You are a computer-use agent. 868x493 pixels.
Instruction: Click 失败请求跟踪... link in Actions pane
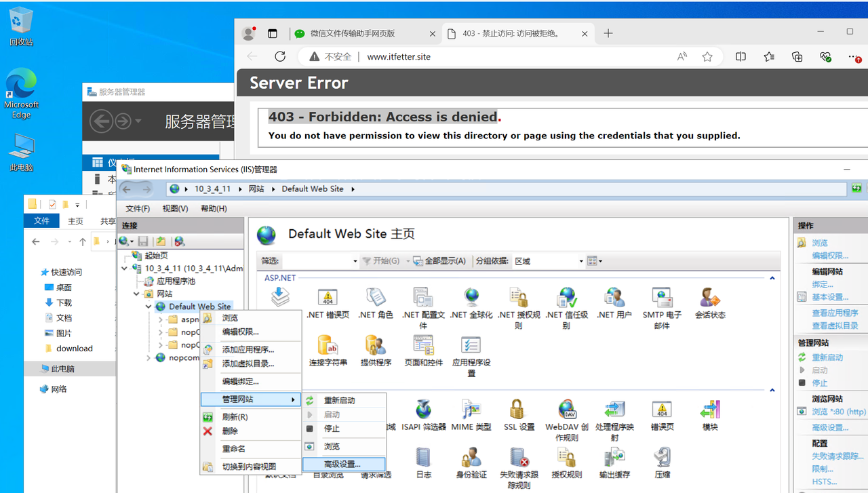(838, 456)
